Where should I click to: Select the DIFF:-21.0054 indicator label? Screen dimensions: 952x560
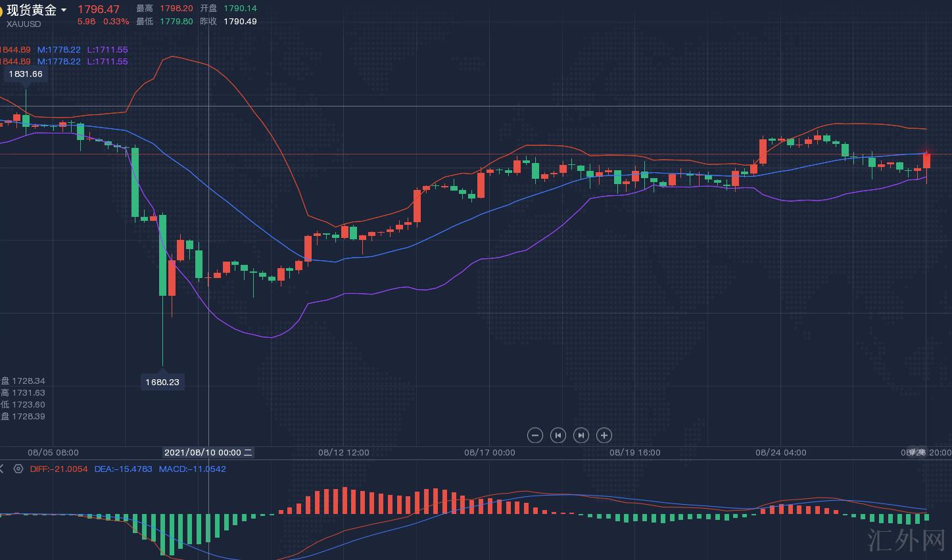click(x=59, y=469)
